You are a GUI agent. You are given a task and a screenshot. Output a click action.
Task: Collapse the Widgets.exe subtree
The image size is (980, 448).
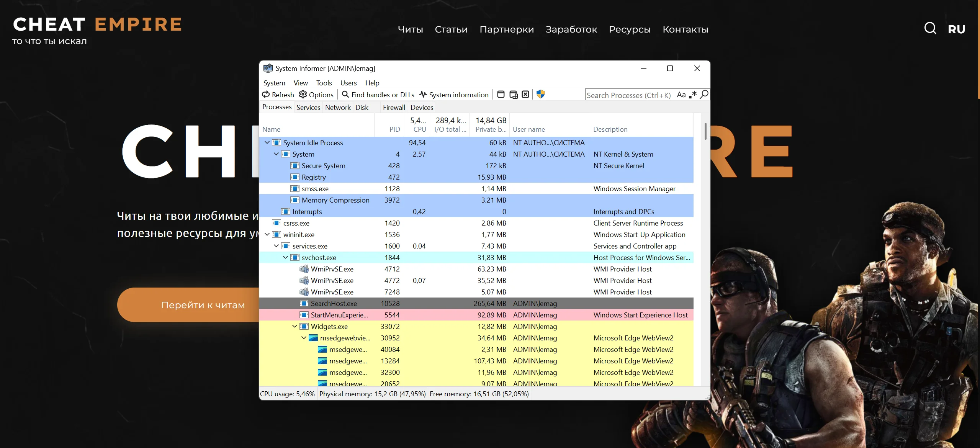click(294, 326)
